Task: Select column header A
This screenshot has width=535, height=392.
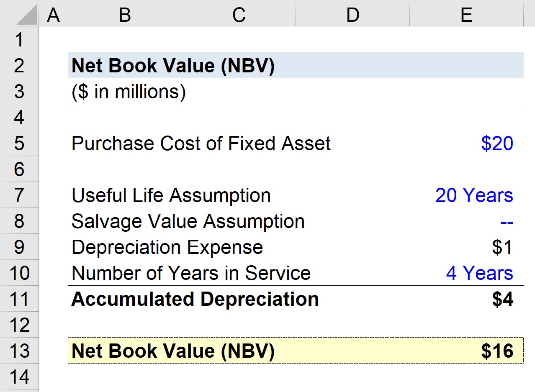Action: coord(53,15)
